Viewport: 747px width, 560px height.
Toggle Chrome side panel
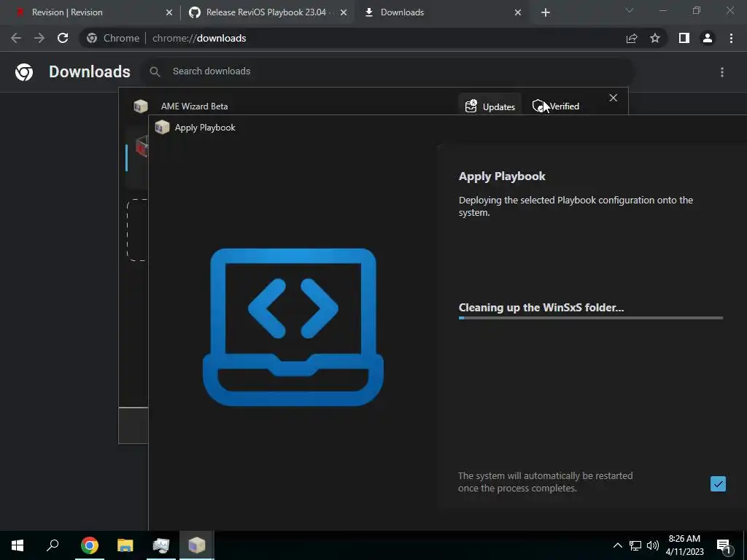tap(684, 38)
